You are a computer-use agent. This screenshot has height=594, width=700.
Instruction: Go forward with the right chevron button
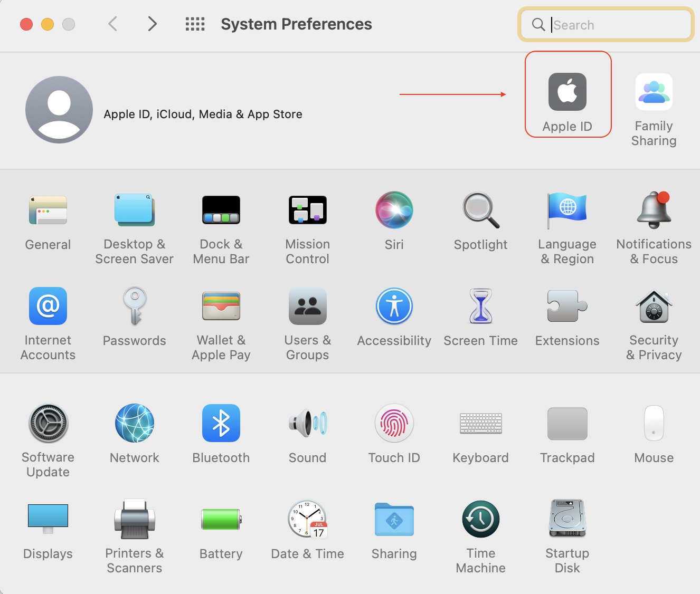pos(153,24)
